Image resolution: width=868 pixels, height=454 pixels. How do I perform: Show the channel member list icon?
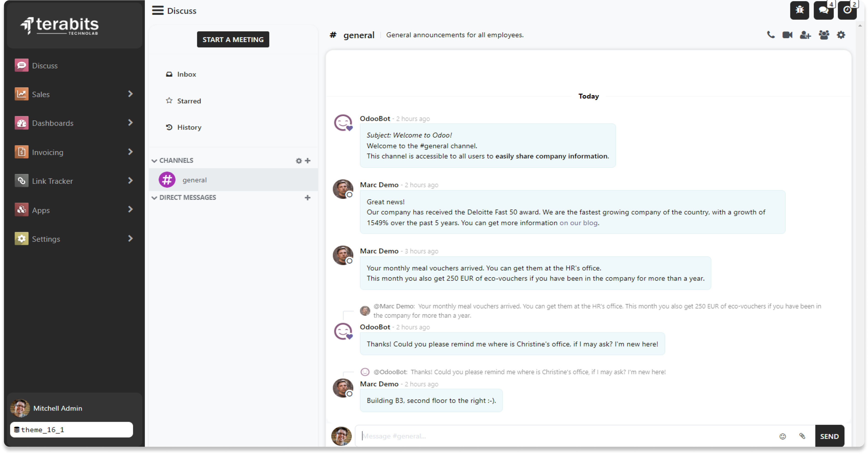pyautogui.click(x=824, y=35)
